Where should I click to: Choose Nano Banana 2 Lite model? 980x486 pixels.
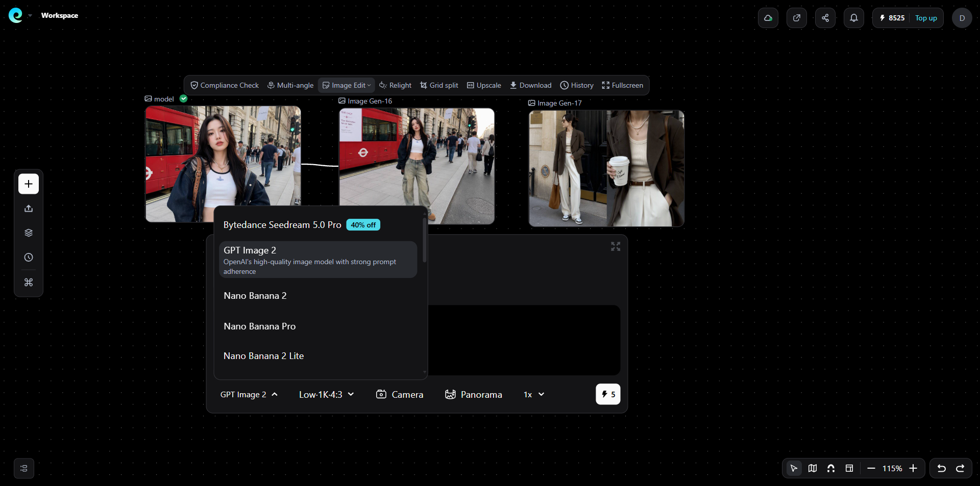coord(318,356)
